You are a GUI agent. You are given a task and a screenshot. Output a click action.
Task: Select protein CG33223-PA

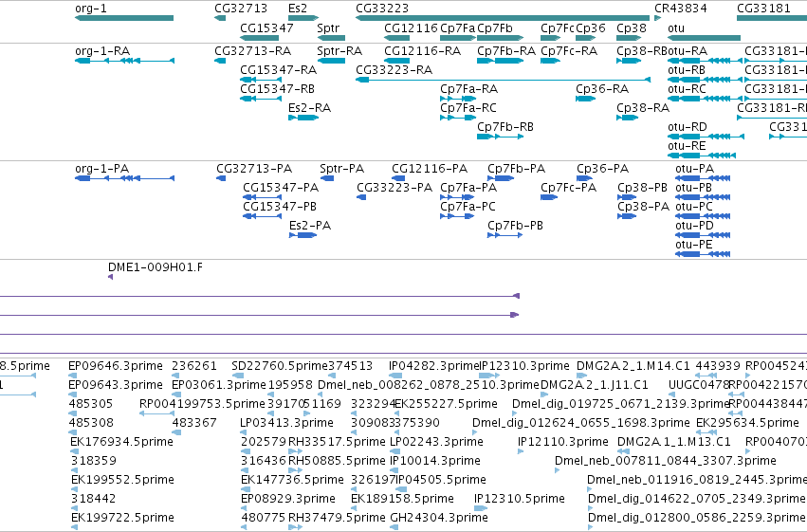pos(361,197)
